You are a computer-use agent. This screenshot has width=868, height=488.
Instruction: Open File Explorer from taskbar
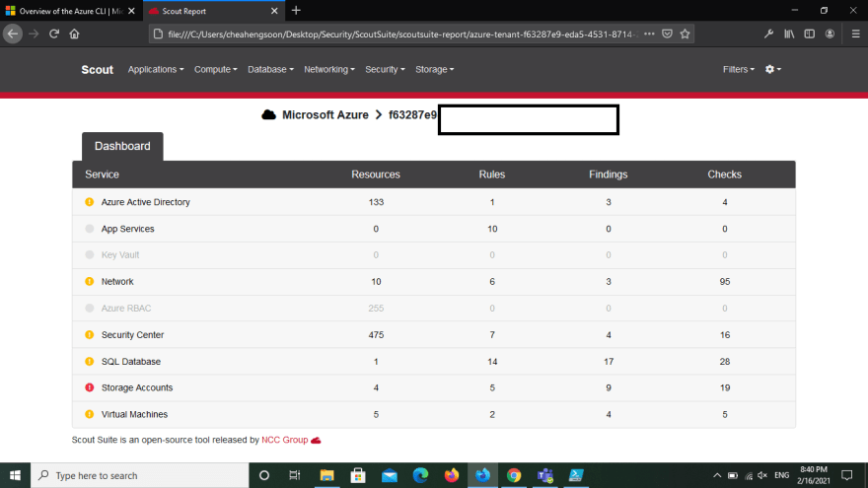tap(326, 475)
